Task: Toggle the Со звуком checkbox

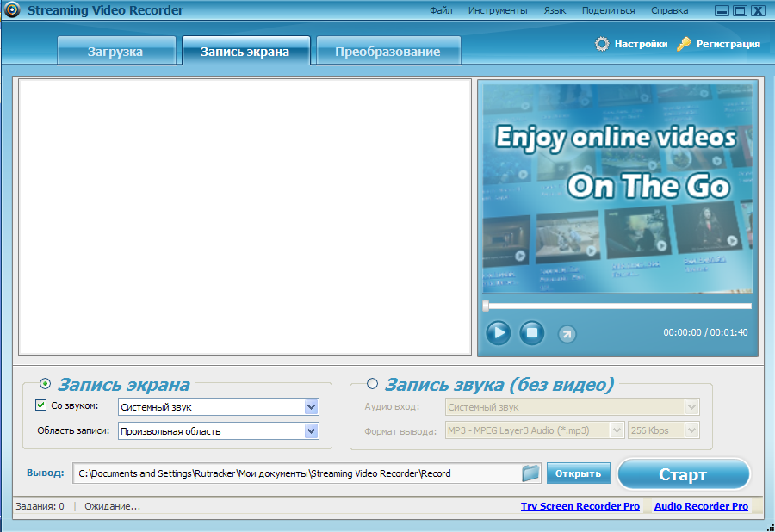Action: pos(41,405)
